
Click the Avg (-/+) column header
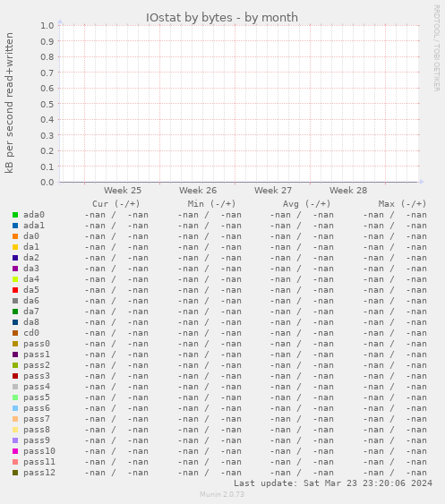click(306, 204)
